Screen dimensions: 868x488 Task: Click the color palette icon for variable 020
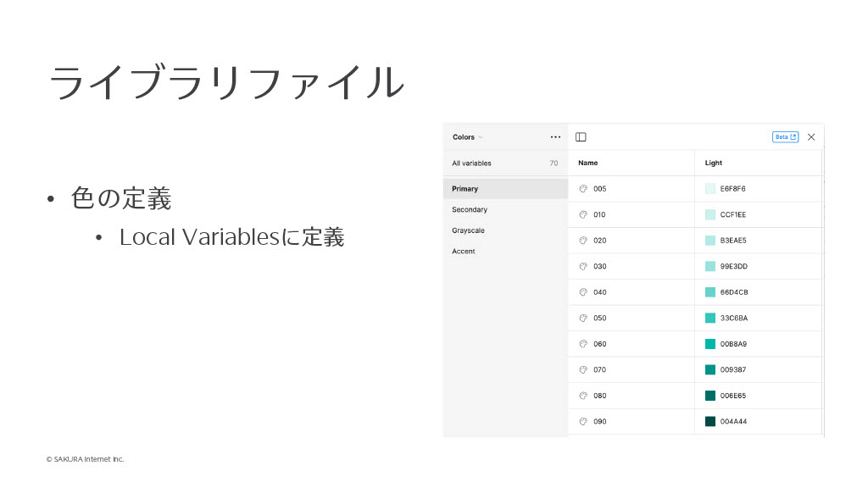click(583, 241)
